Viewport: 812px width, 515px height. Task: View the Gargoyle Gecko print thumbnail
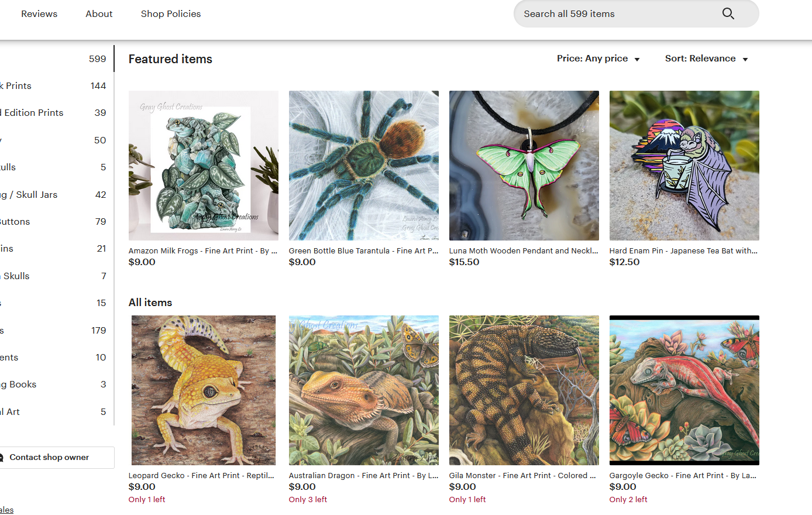(x=684, y=390)
